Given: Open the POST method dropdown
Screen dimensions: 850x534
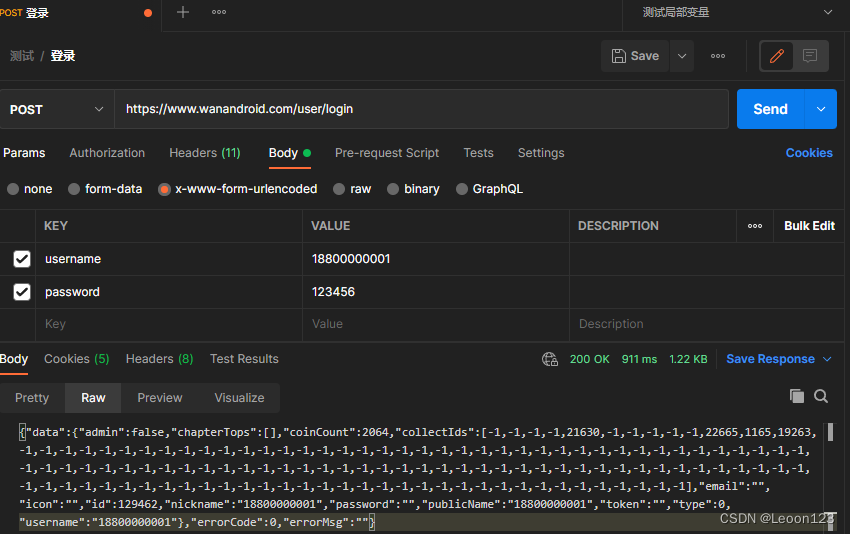Looking at the screenshot, I should pos(57,110).
